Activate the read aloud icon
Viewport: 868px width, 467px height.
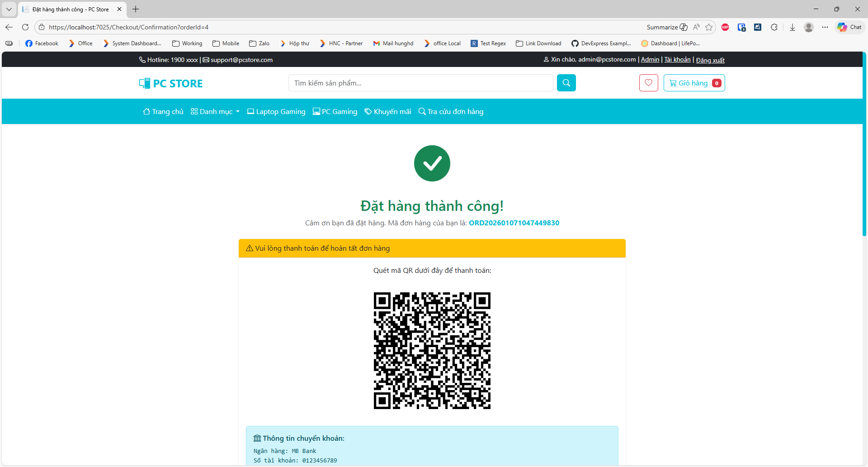(696, 27)
